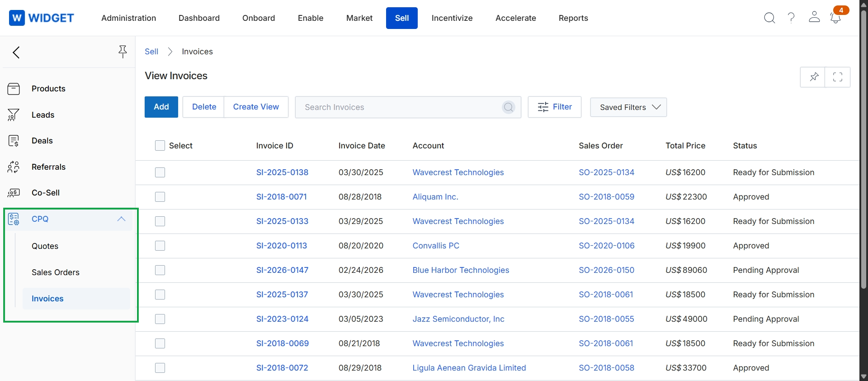Click the Total Price column header
868x381 pixels.
click(x=685, y=146)
